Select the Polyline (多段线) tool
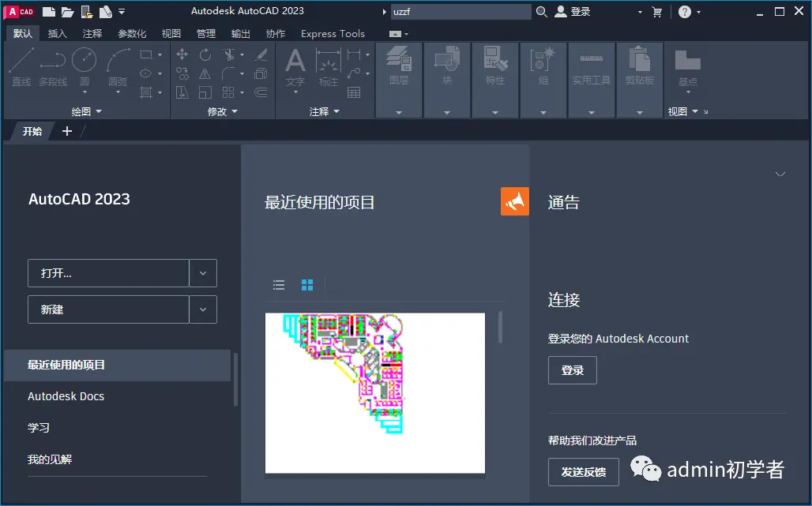Image resolution: width=812 pixels, height=506 pixels. click(x=53, y=67)
